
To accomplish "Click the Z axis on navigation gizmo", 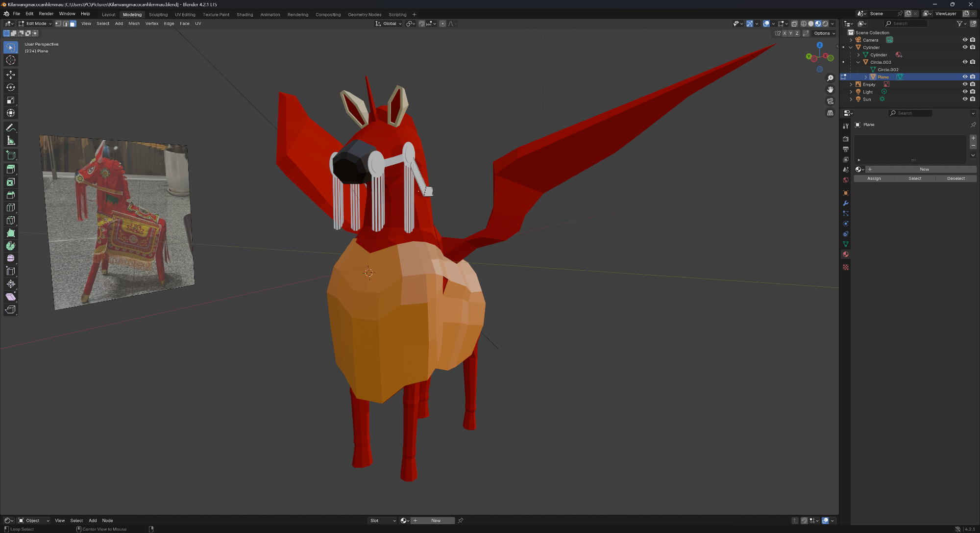I will pos(819,45).
